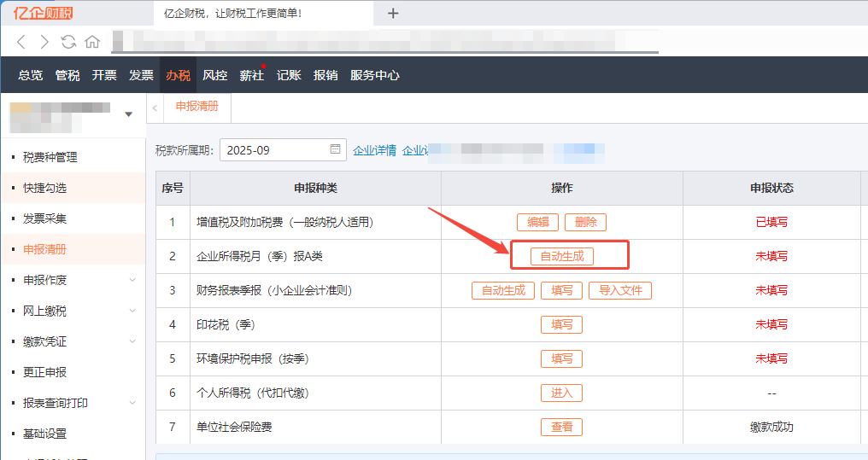
Task: Click 导入文件 for 财务报表季报
Action: tap(619, 290)
